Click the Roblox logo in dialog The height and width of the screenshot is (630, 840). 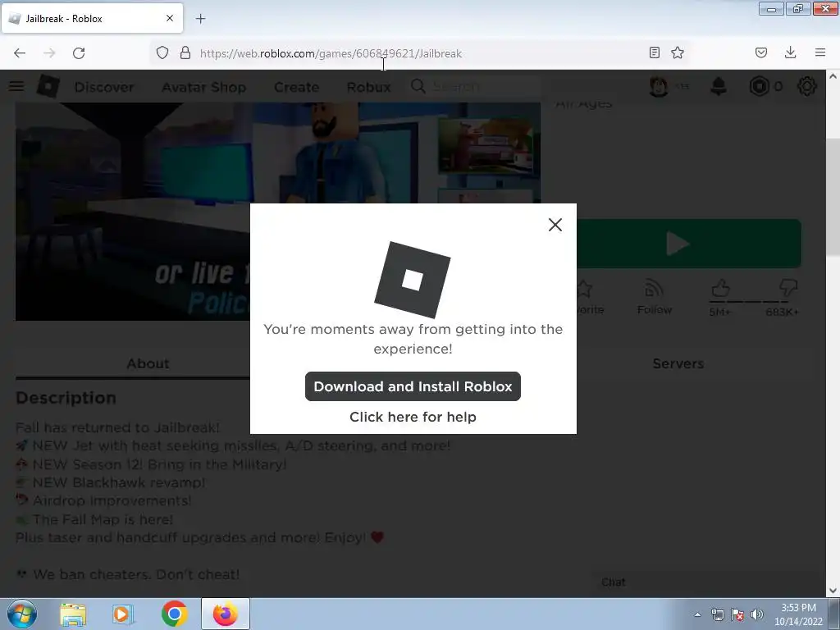(412, 280)
